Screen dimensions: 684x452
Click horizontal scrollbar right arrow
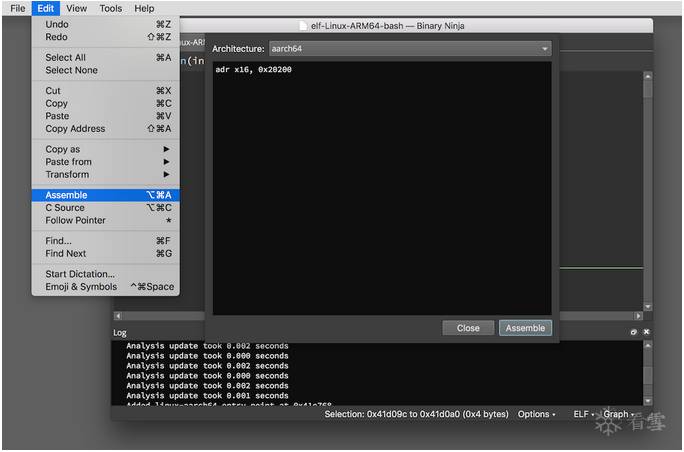tap(638, 315)
